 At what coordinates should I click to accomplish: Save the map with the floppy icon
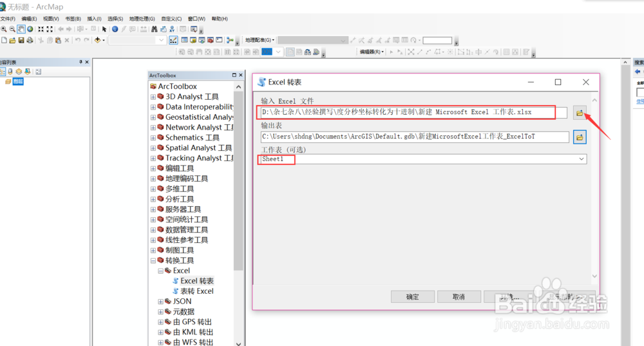click(21, 41)
